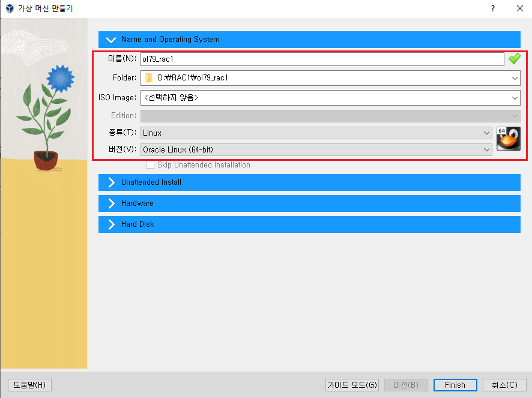Screen dimensions: 532x398
Task: Click the green checkmark validity icon
Action: click(x=515, y=59)
